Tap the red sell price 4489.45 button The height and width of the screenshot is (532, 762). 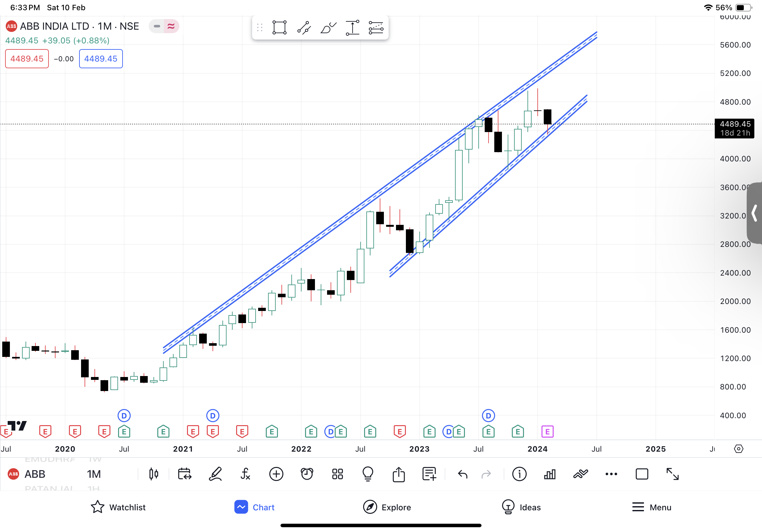click(27, 59)
